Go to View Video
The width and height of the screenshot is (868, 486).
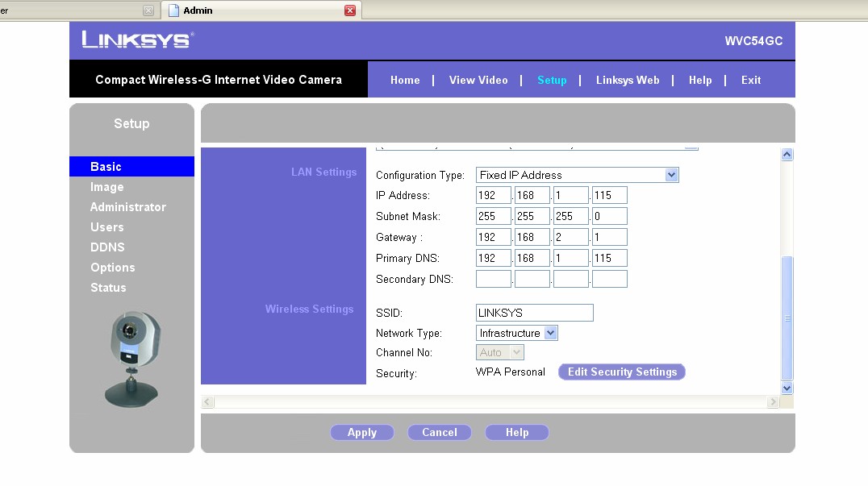478,80
